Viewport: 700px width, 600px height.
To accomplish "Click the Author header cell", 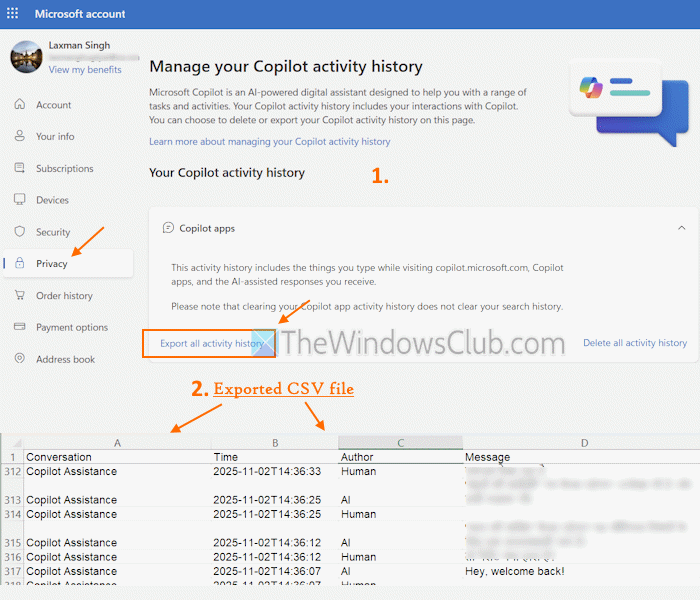I will pos(400,457).
